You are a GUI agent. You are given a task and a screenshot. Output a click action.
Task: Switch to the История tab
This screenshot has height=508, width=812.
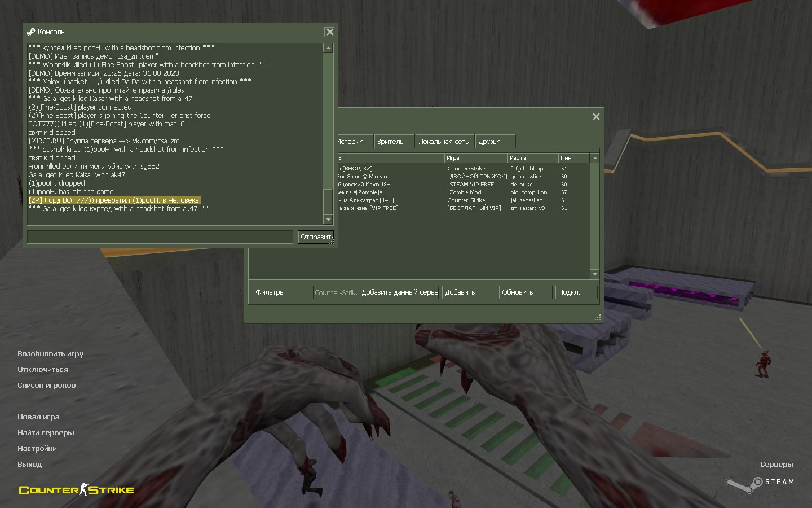pyautogui.click(x=354, y=142)
